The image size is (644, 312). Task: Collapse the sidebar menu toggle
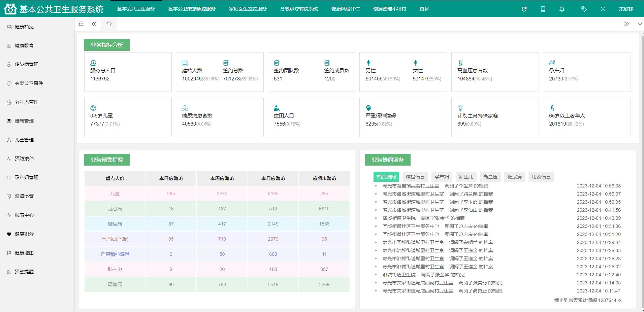[81, 24]
